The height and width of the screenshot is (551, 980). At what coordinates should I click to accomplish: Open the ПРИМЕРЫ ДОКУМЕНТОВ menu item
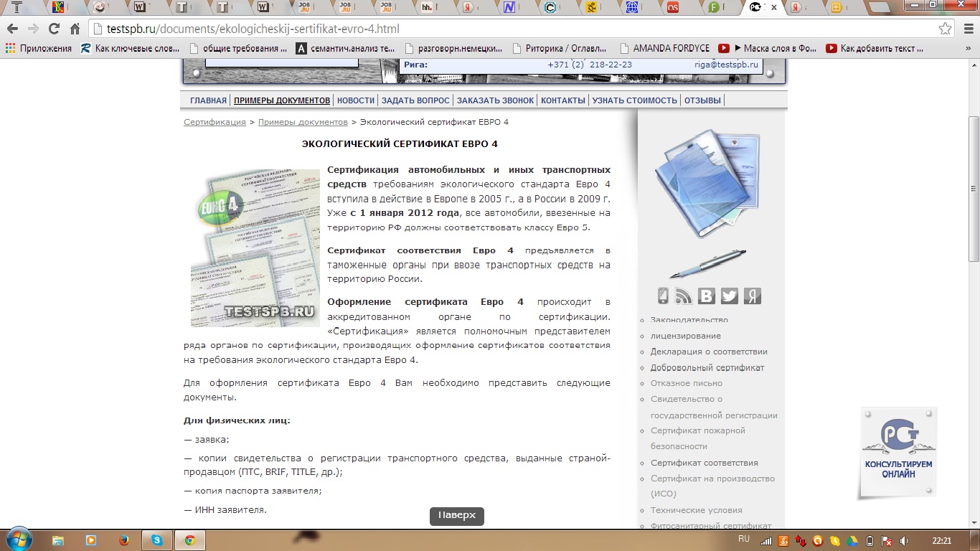click(282, 100)
